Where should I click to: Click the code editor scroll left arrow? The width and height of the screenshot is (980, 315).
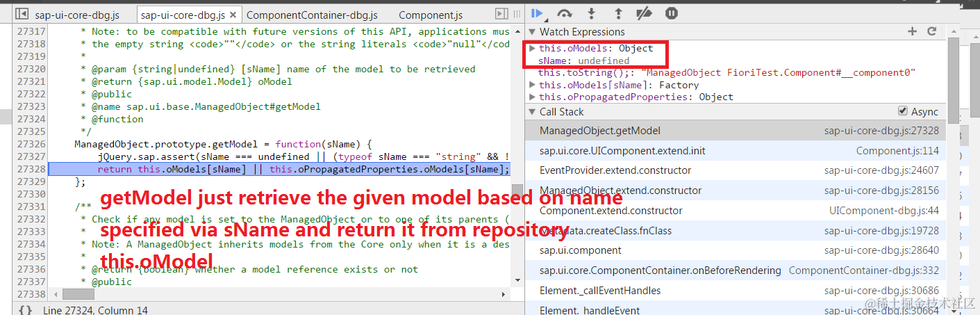click(x=55, y=295)
